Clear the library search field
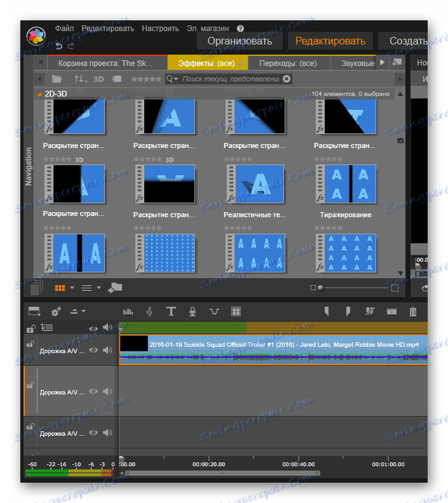The image size is (448, 503). click(x=287, y=79)
